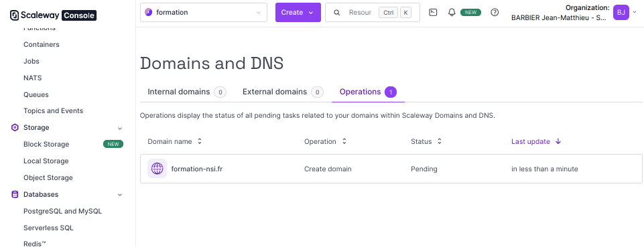This screenshot has height=247, width=644.
Task: Click the Operations count badge 1
Action: click(391, 92)
